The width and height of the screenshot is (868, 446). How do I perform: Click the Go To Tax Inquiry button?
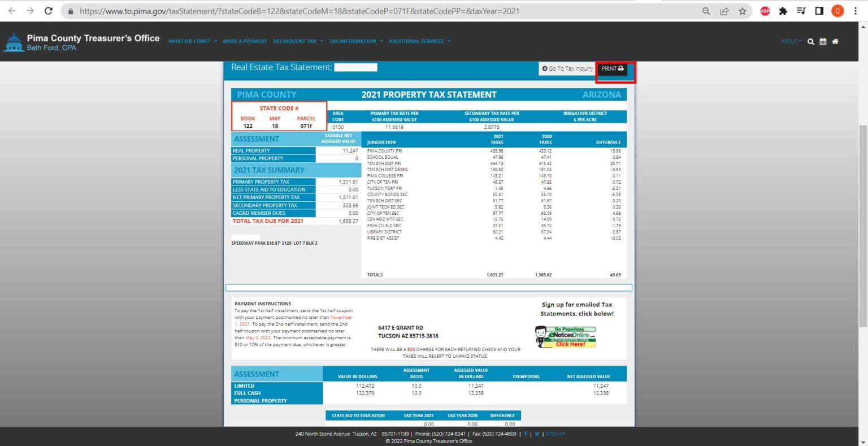pyautogui.click(x=567, y=68)
